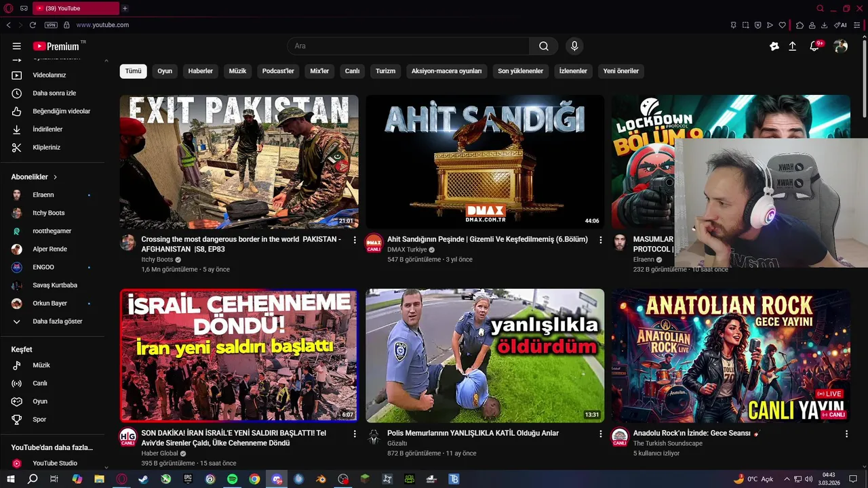Click the upload arrow icon
The width and height of the screenshot is (868, 488).
[792, 46]
